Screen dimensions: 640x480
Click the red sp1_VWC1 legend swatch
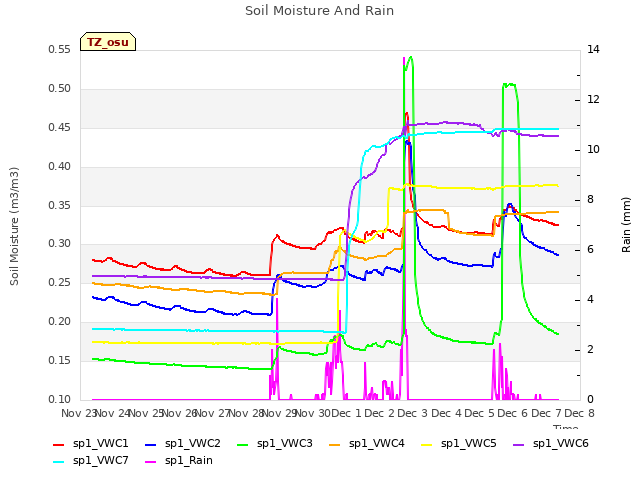[x=59, y=444]
